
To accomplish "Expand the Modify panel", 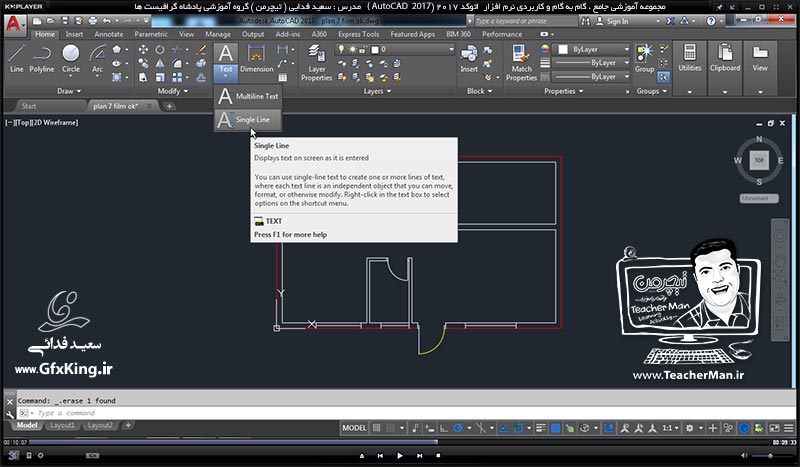I will pos(172,91).
